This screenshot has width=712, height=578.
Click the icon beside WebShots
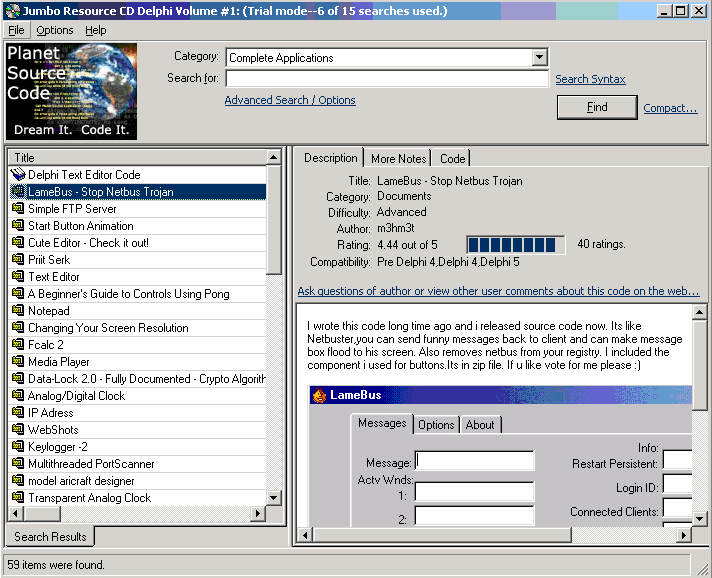coord(18,429)
